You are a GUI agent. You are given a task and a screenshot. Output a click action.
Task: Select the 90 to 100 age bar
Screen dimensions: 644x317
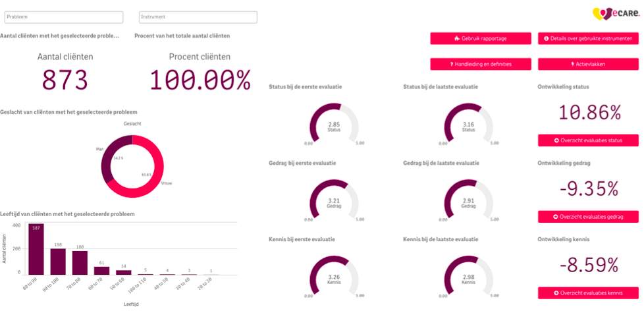tap(58, 262)
